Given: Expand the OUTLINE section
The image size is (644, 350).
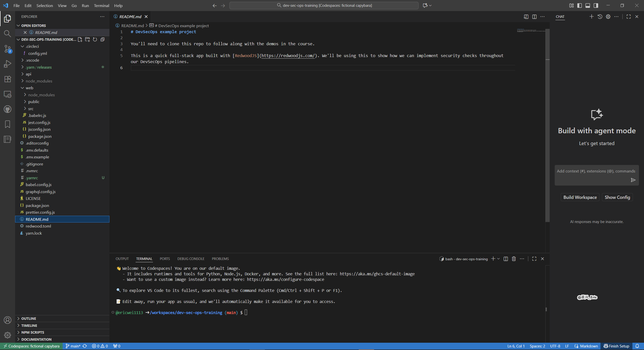Looking at the screenshot, I should tap(29, 318).
